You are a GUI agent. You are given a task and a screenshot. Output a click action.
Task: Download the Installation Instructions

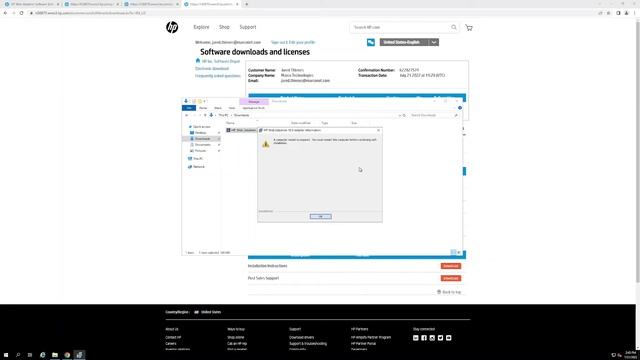pos(451,266)
